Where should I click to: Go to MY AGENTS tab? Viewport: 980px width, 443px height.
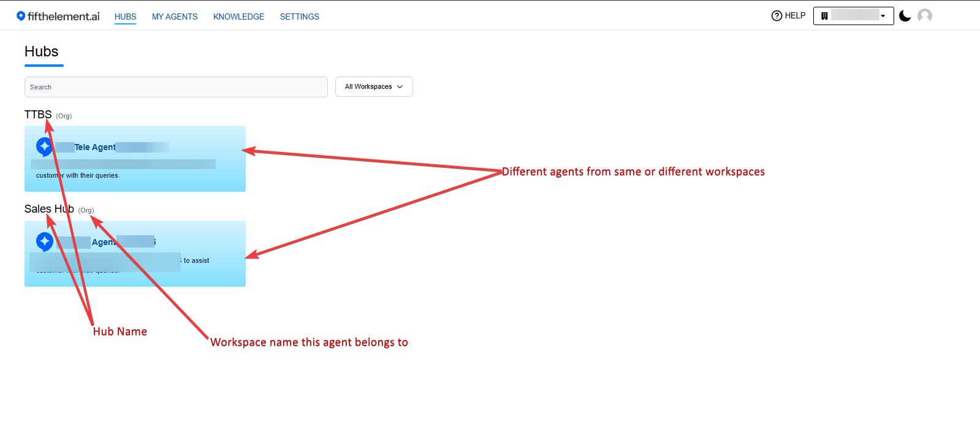(x=175, y=17)
